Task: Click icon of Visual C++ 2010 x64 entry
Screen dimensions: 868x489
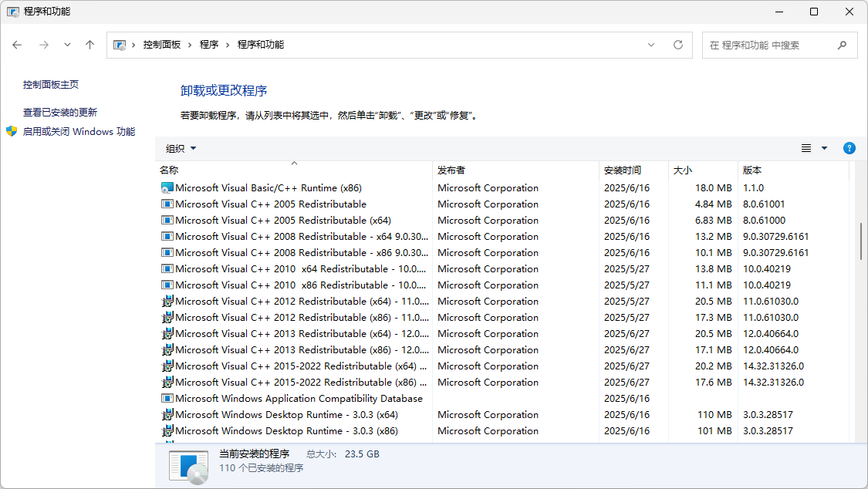Action: coord(167,269)
